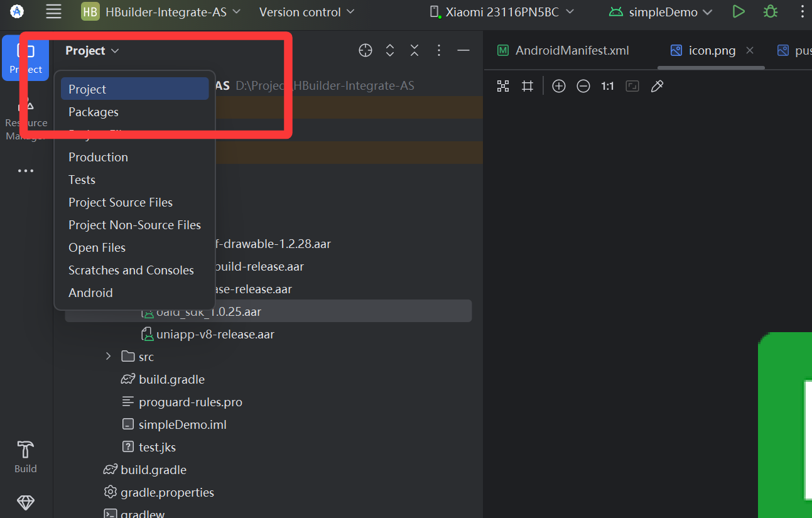Open Project panel options with the kebab menu

pyautogui.click(x=439, y=51)
